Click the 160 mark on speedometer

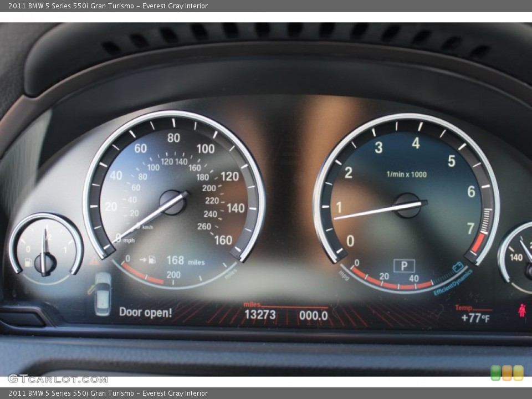point(223,240)
